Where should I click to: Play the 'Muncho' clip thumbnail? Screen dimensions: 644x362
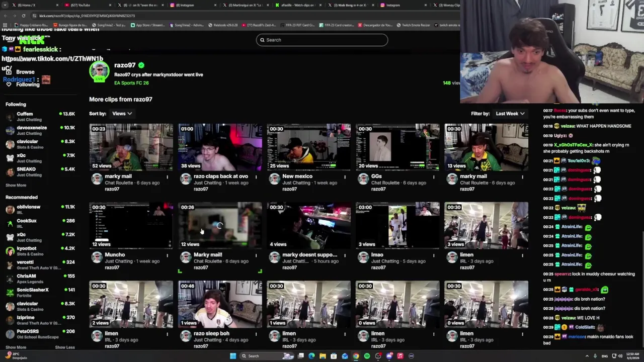(x=131, y=226)
